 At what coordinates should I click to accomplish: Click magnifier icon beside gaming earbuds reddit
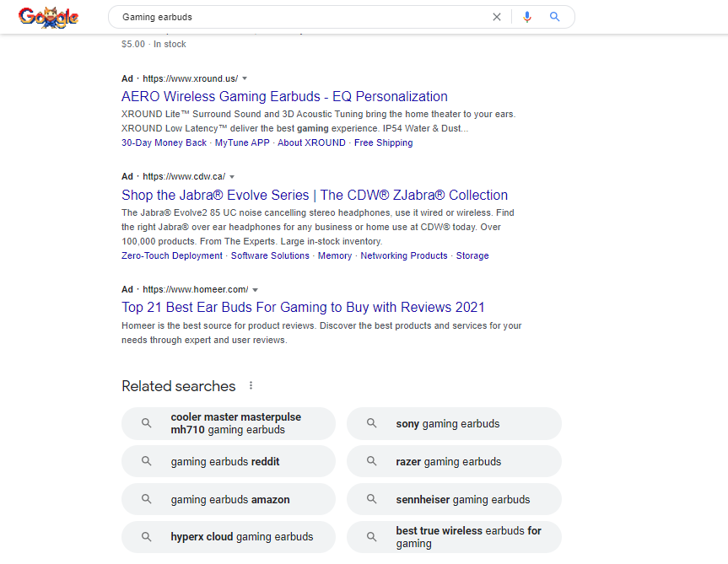click(147, 461)
